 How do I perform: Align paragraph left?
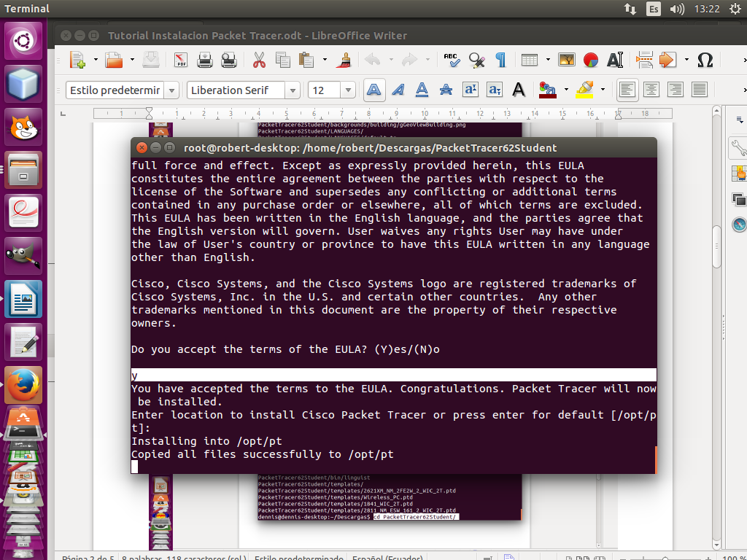[x=627, y=90]
